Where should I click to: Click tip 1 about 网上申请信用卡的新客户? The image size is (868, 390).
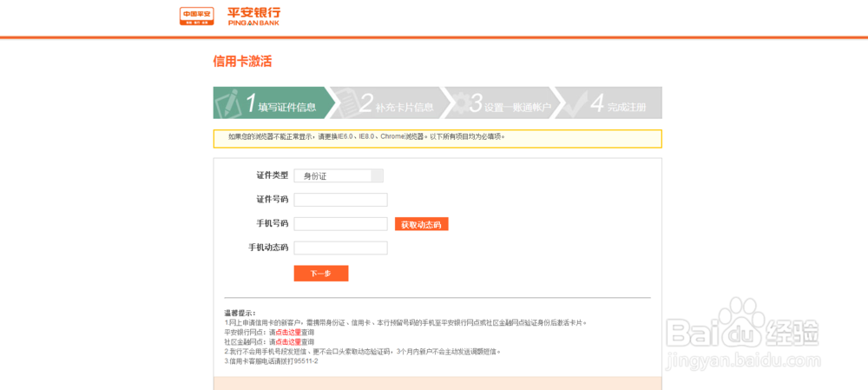click(x=405, y=322)
